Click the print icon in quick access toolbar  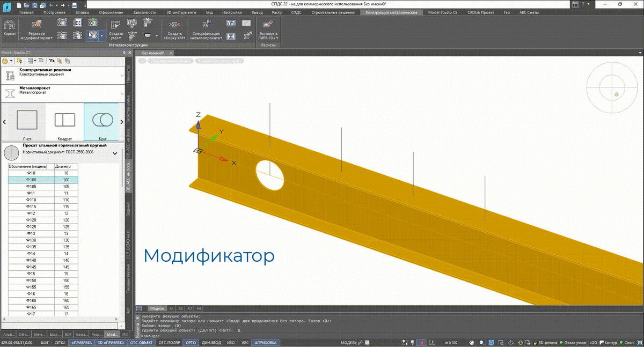tap(74, 4)
